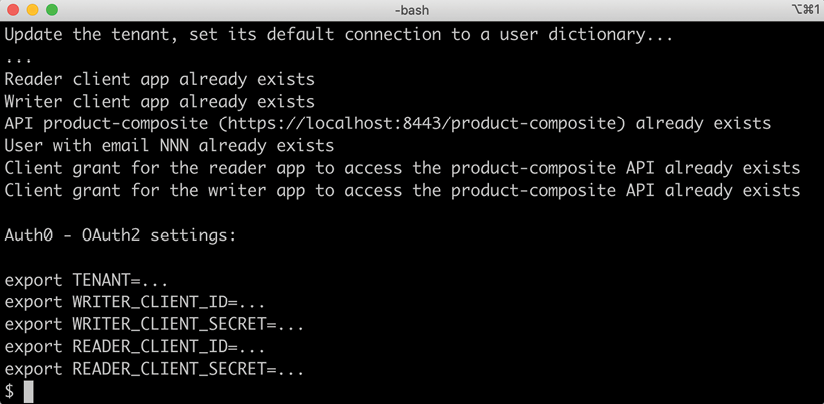Click the 'Auth0 - OAuth2 settings:' heading
Screen dimensions: 824x404
click(120, 236)
